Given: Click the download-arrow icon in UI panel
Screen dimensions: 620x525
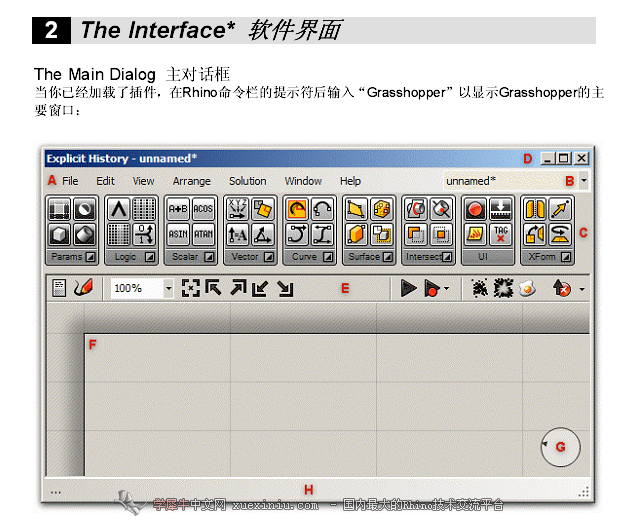Looking at the screenshot, I should coord(500,209).
